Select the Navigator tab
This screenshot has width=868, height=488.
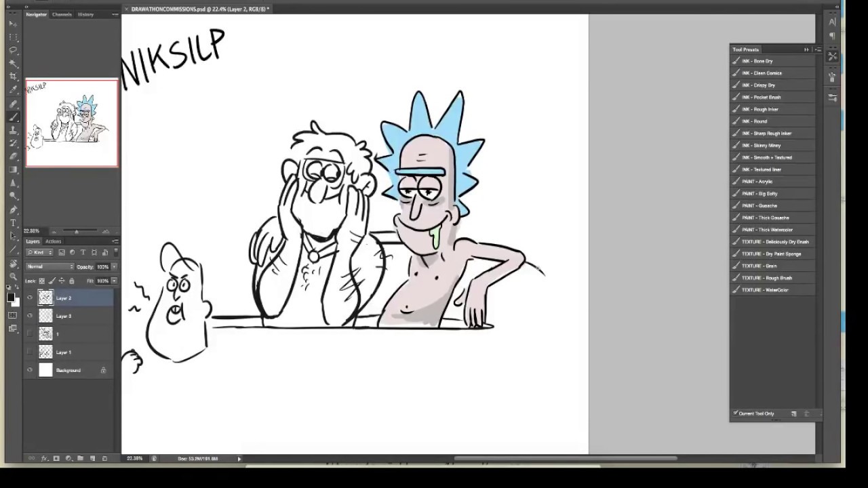tap(36, 14)
